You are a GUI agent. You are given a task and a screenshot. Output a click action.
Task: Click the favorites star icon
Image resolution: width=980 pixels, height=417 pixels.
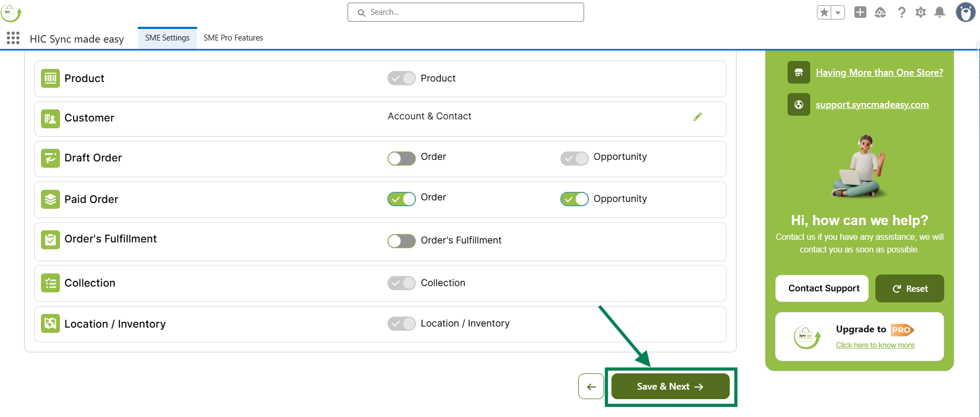824,12
